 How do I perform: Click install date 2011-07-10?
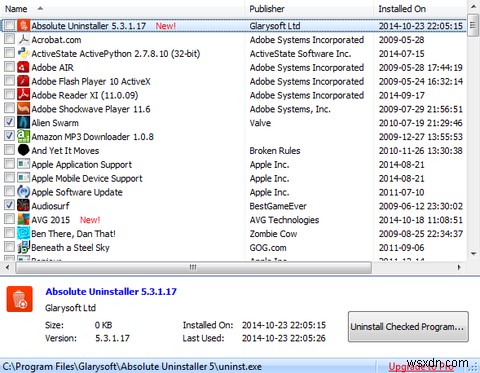[401, 192]
